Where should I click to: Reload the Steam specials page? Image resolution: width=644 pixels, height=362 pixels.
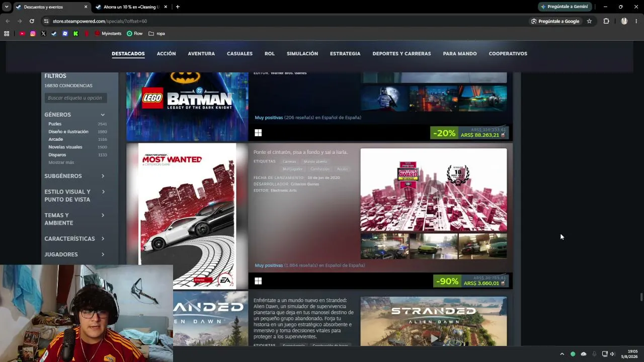click(x=32, y=21)
